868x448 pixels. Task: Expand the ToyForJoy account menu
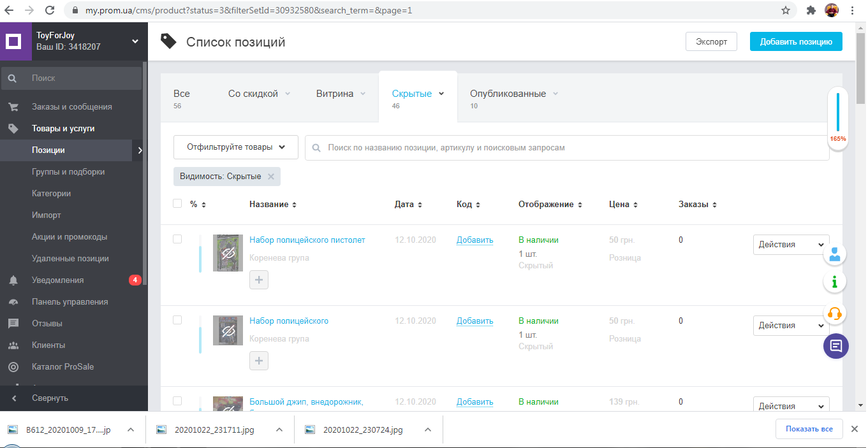tap(135, 41)
